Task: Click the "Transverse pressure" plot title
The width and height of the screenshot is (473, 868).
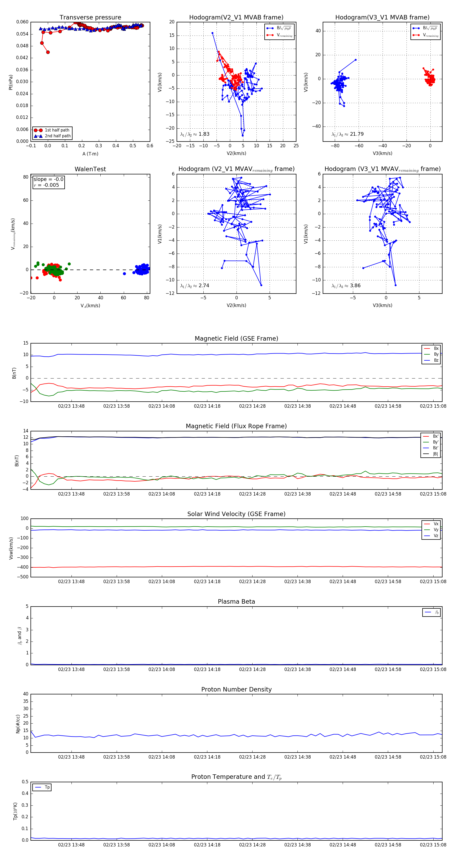Action: pos(90,17)
